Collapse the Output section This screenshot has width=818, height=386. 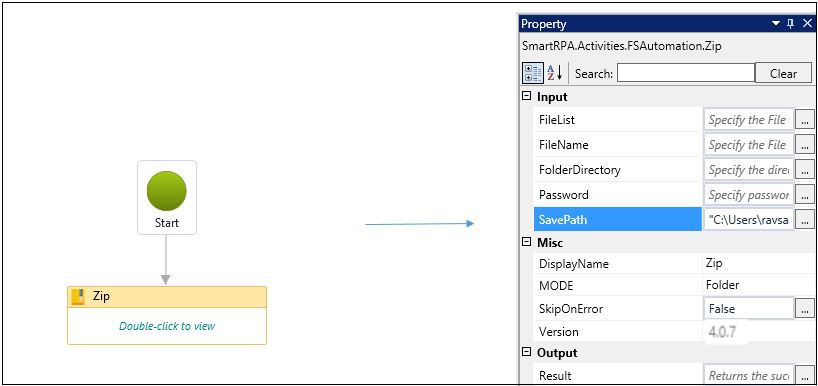pos(527,352)
